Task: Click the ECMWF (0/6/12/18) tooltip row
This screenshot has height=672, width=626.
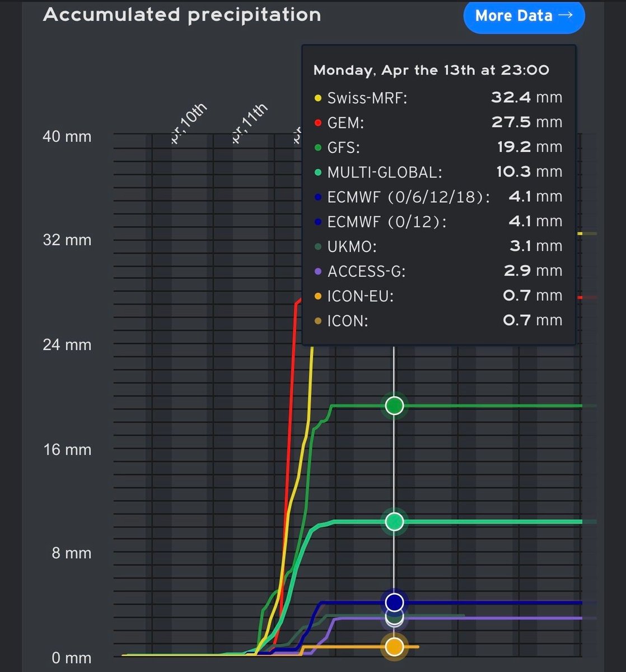Action: (x=438, y=197)
